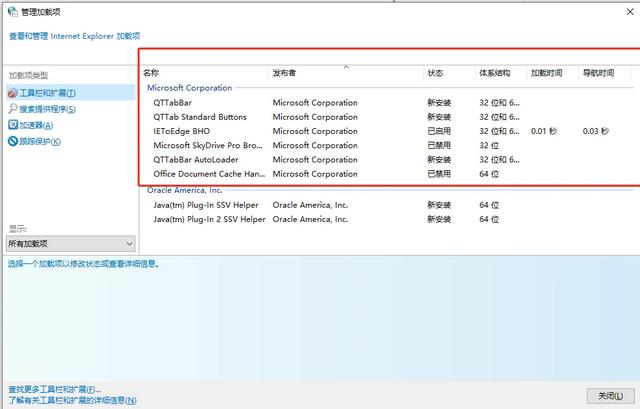Open the 了解有关工具栏和扩展的详细信息 link
This screenshot has width=640, height=409.
pyautogui.click(x=72, y=400)
